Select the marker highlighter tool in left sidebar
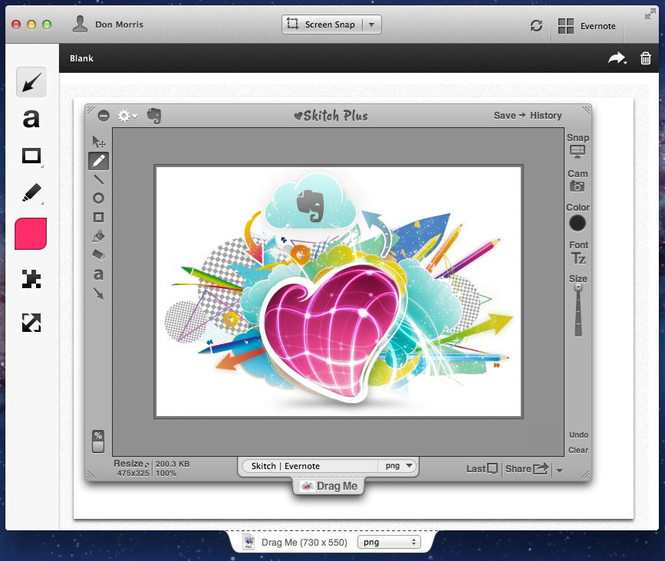 click(x=32, y=193)
